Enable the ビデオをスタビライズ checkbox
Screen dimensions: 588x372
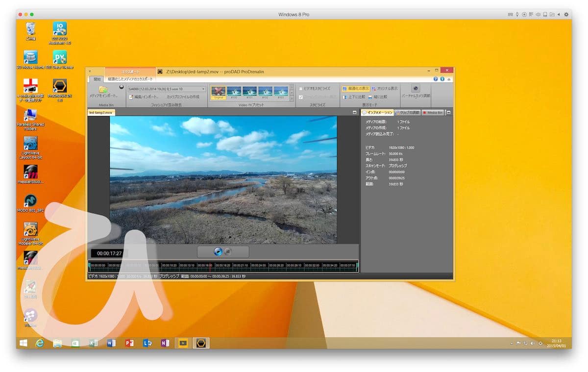click(301, 89)
